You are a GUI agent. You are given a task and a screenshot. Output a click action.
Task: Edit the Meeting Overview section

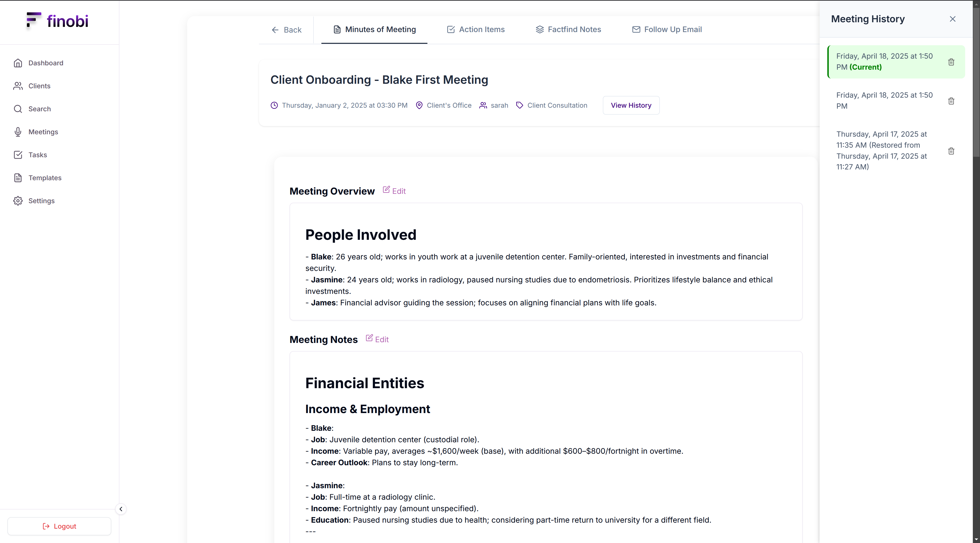pos(394,191)
